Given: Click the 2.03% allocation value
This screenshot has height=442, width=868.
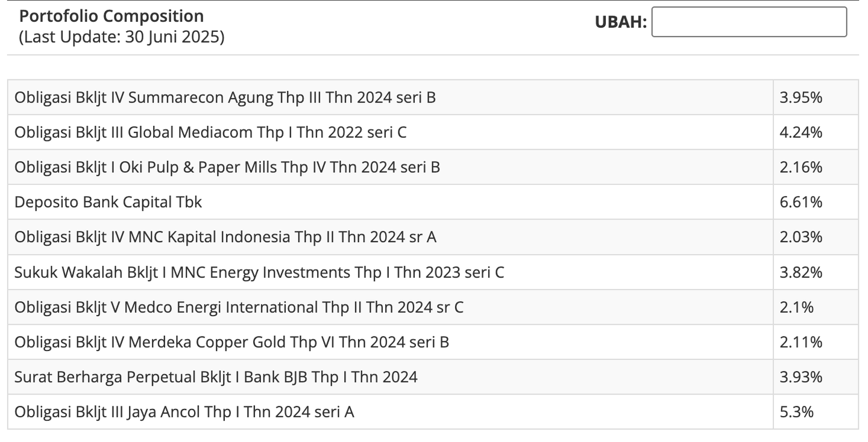Looking at the screenshot, I should [x=800, y=237].
